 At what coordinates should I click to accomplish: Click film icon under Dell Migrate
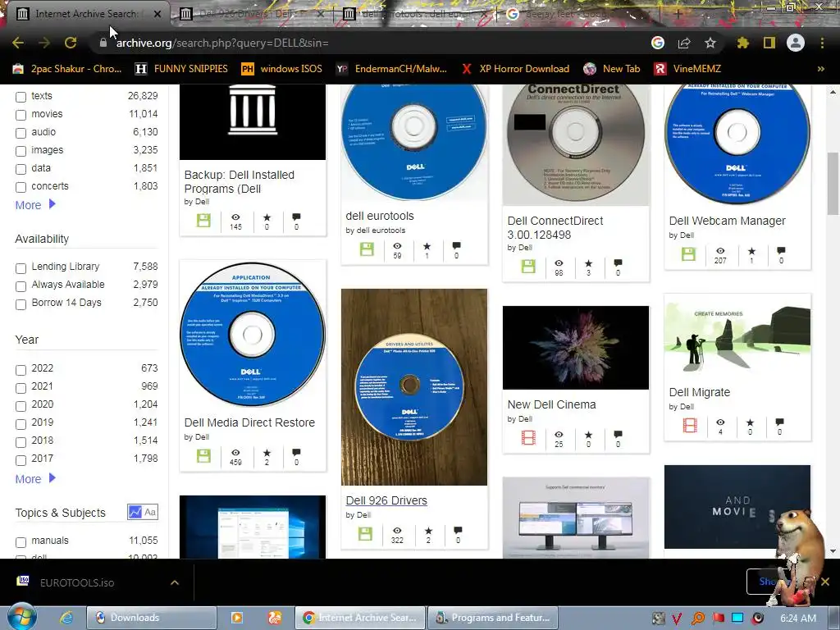pos(690,426)
